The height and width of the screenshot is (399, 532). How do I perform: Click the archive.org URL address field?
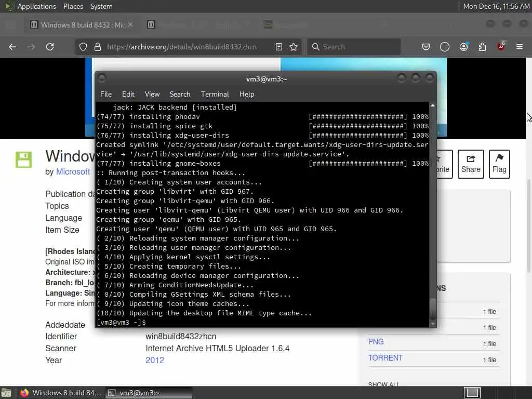[x=182, y=47]
